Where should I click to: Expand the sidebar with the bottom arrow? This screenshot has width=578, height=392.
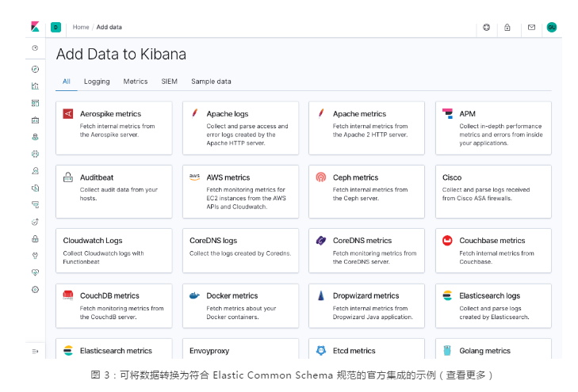[35, 352]
